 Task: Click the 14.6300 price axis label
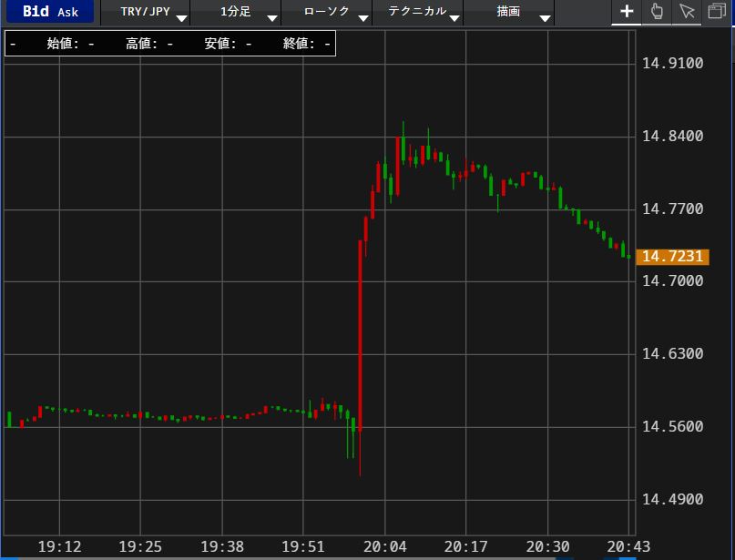(x=672, y=354)
